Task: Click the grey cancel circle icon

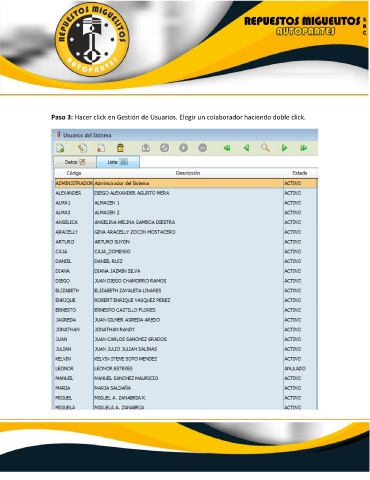Action: coord(165,148)
